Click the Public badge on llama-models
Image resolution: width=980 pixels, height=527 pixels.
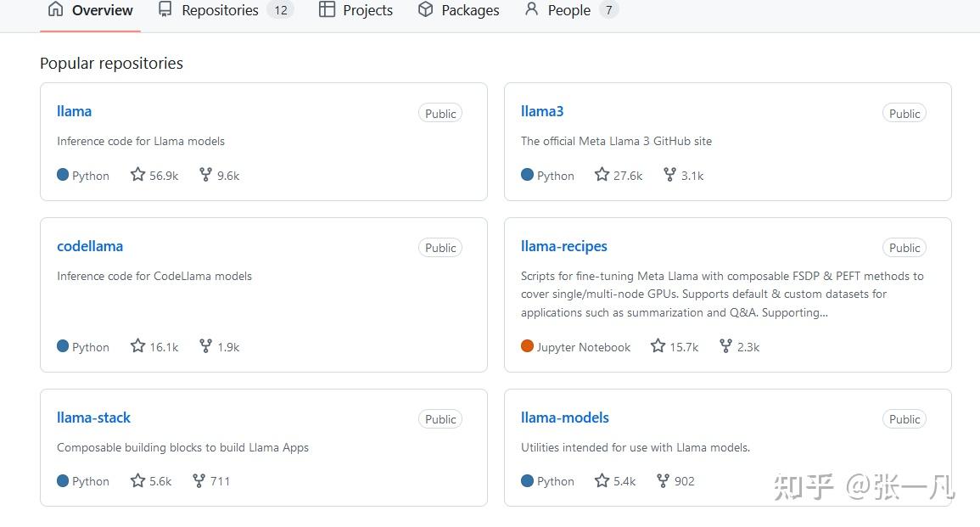(904, 419)
